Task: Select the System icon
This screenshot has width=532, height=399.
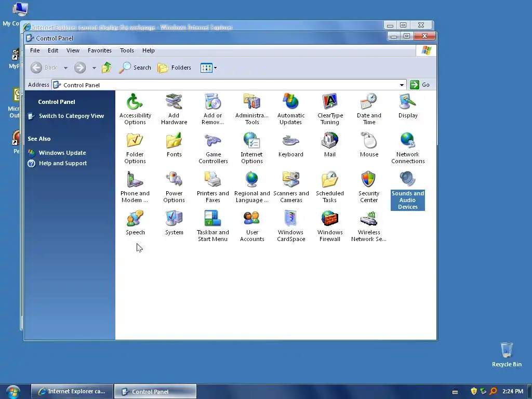Action: (174, 223)
